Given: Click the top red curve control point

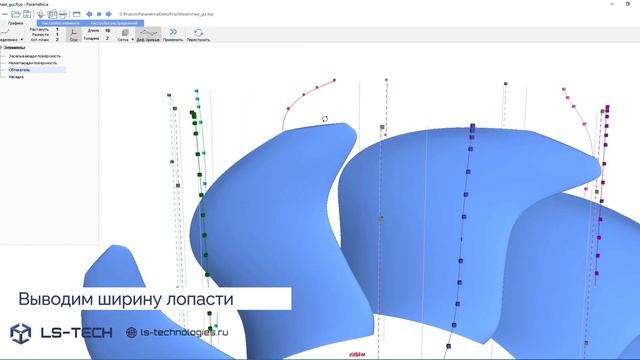Looking at the screenshot, I should (x=334, y=80).
